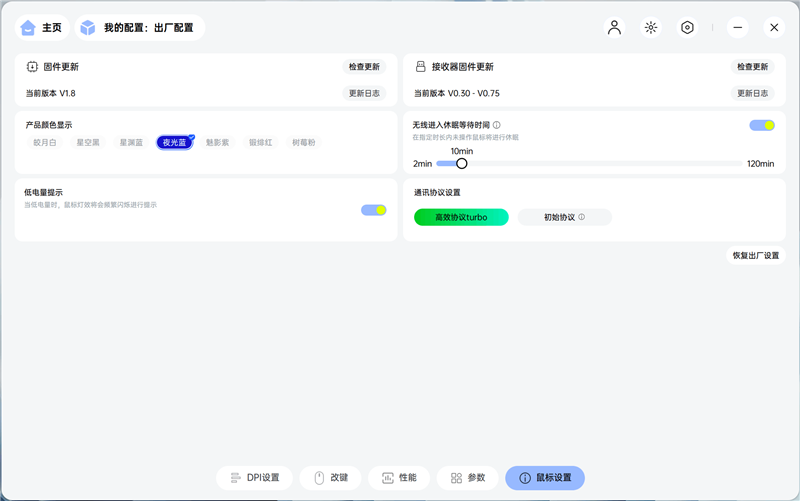800x501 pixels.
Task: Open the 参数 tab
Action: coord(468,478)
